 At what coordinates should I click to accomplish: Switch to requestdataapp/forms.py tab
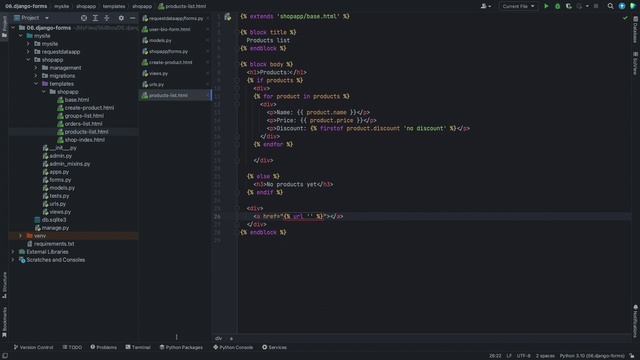tap(176, 18)
